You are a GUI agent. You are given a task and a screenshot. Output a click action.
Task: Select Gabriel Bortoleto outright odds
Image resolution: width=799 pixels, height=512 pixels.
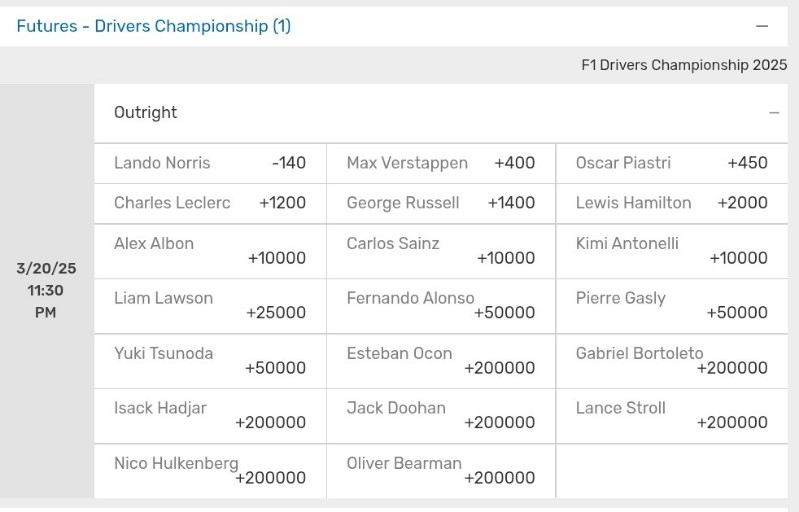(x=672, y=361)
